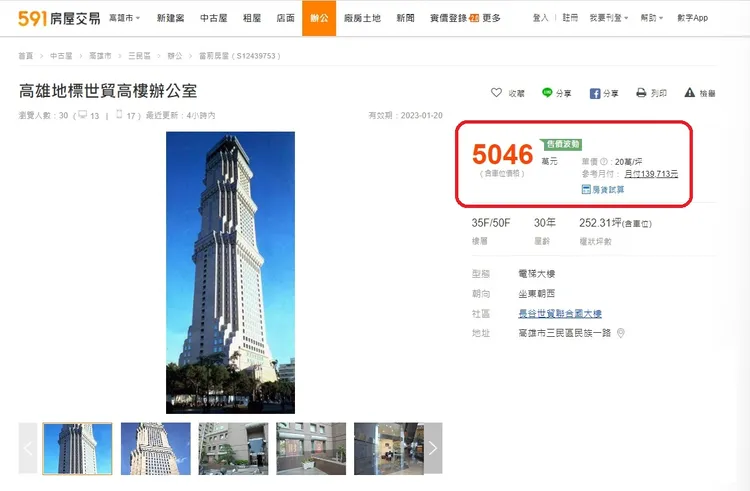Open the 新建案 tab

[x=170, y=18]
